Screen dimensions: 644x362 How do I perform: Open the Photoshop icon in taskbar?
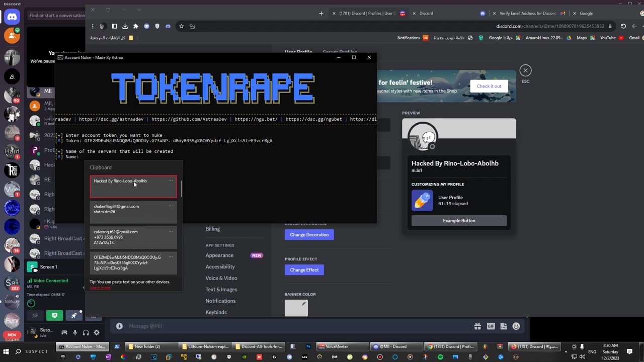click(x=308, y=346)
